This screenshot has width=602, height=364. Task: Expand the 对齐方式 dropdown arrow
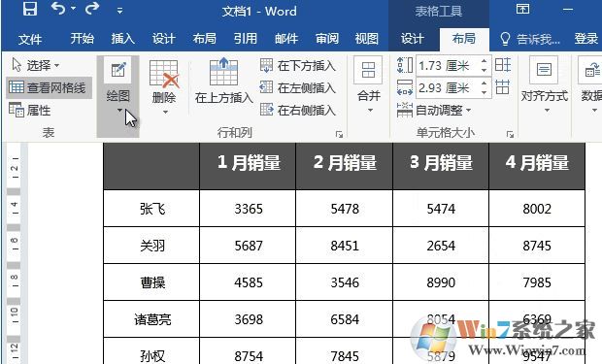[547, 111]
